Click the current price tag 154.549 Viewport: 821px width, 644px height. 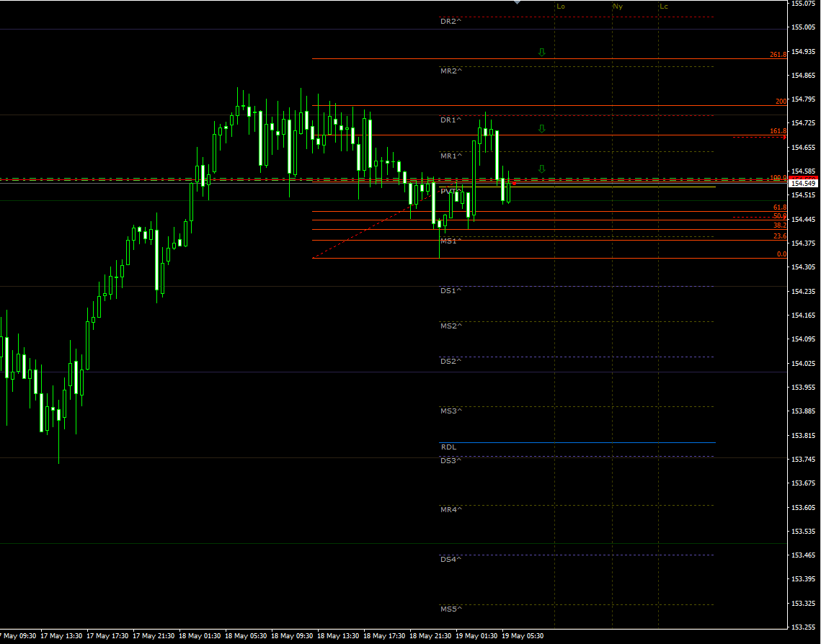tap(803, 184)
